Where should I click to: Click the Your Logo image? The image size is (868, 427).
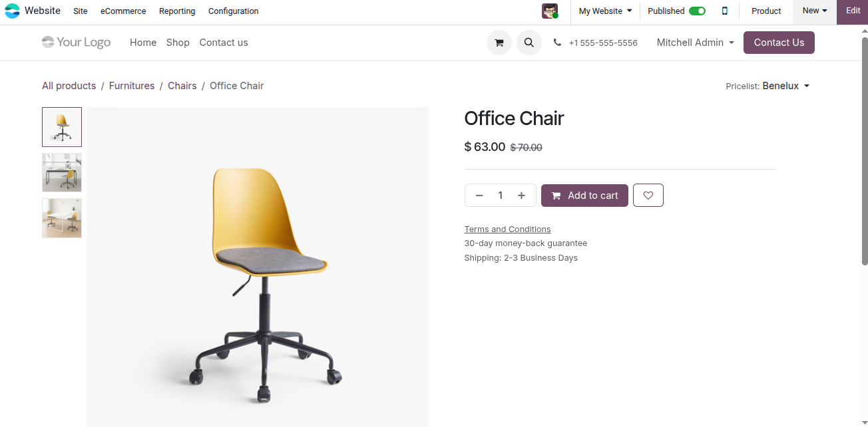click(77, 43)
